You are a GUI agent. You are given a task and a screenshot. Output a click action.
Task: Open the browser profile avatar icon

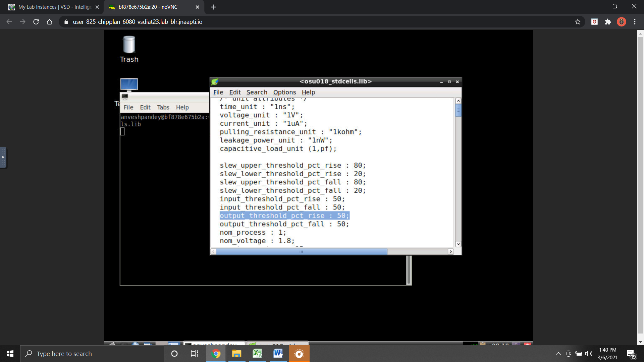point(622,21)
